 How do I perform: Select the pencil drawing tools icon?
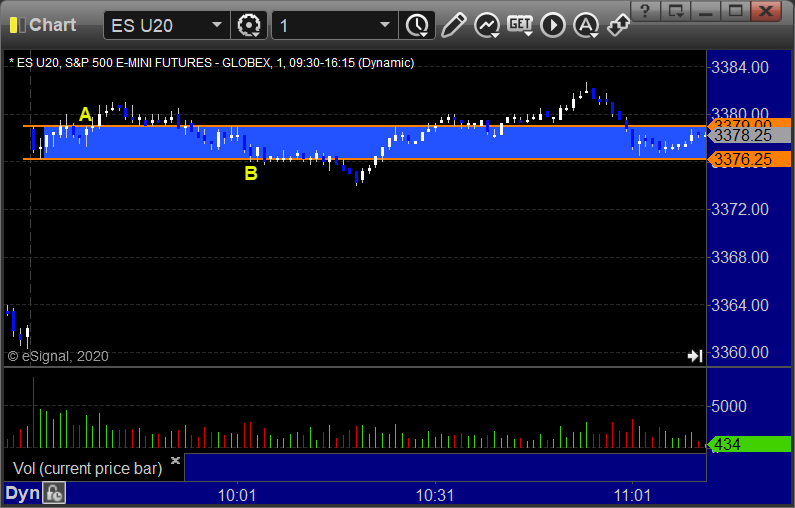click(453, 25)
